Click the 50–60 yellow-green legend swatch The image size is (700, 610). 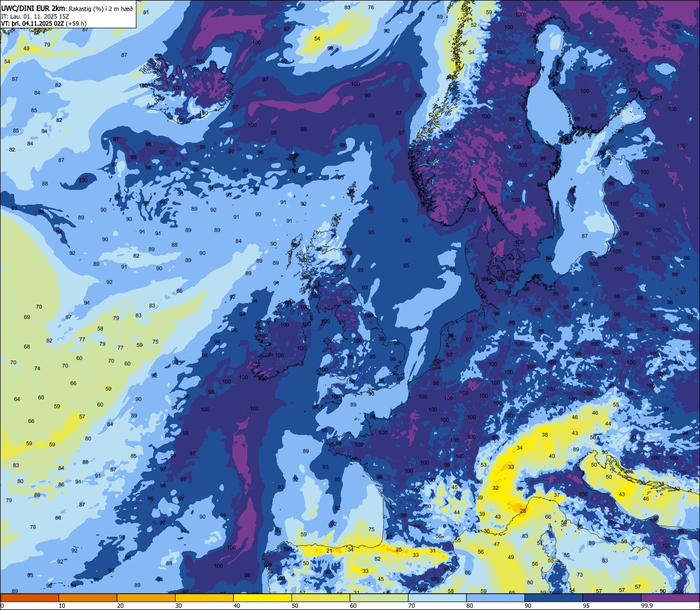320,597
